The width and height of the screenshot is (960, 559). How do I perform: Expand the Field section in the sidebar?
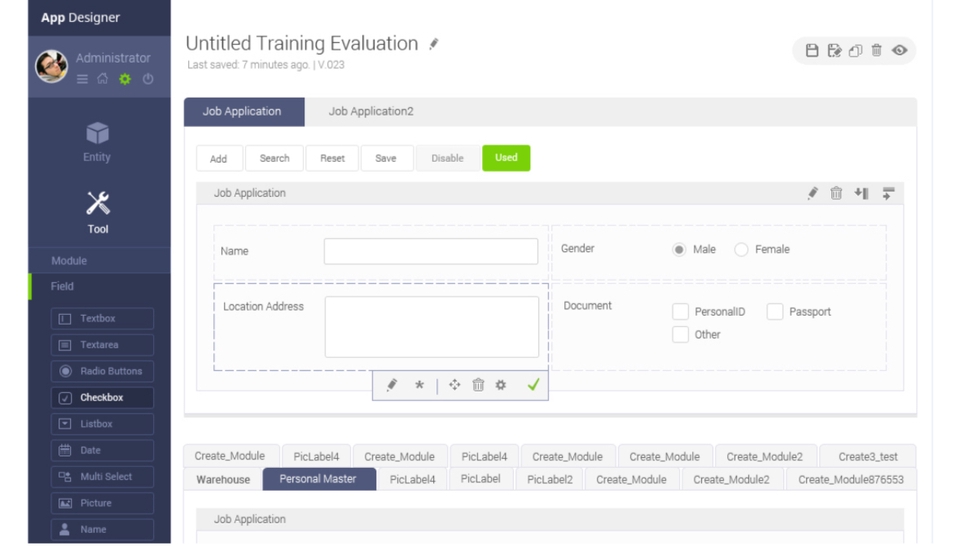tap(99, 287)
